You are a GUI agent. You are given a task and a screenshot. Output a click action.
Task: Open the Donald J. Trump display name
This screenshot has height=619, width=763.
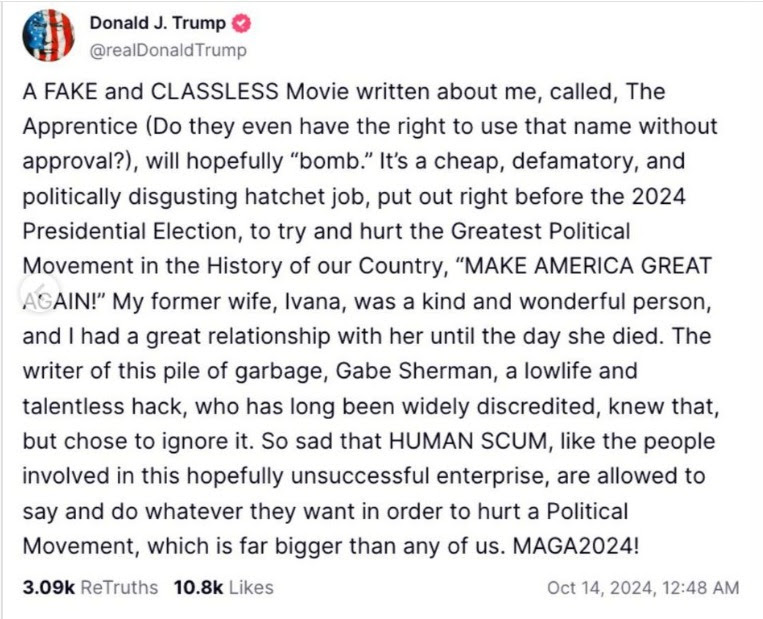pos(158,23)
